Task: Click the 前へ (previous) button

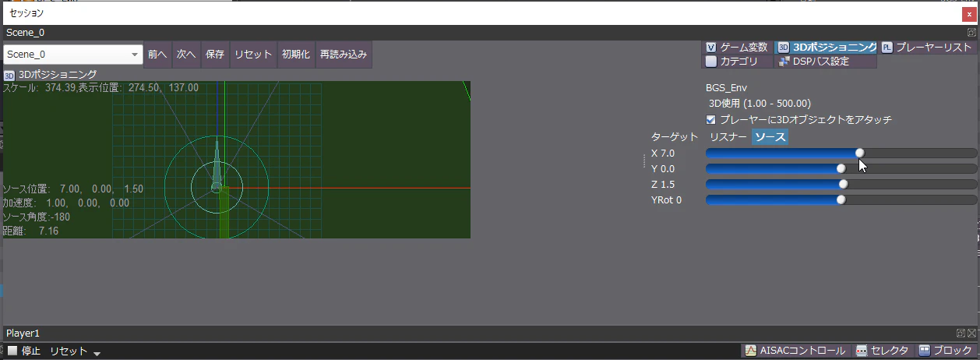Action: tap(157, 55)
